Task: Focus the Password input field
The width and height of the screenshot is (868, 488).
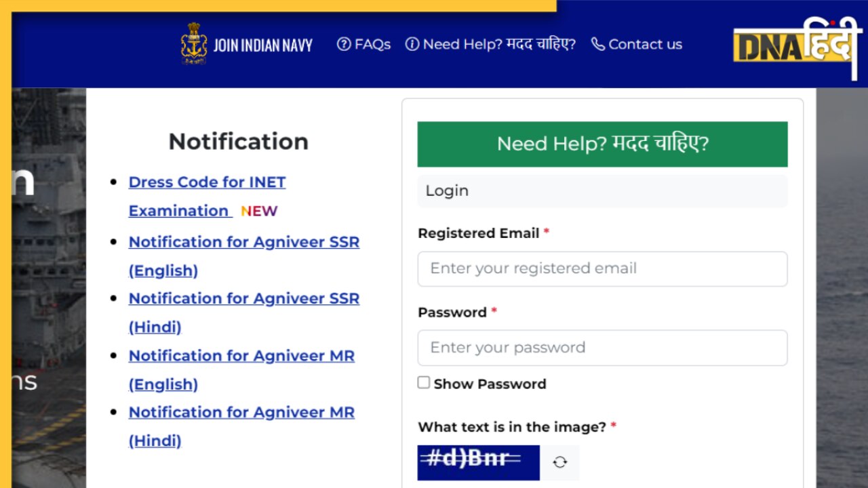Action: 602,348
